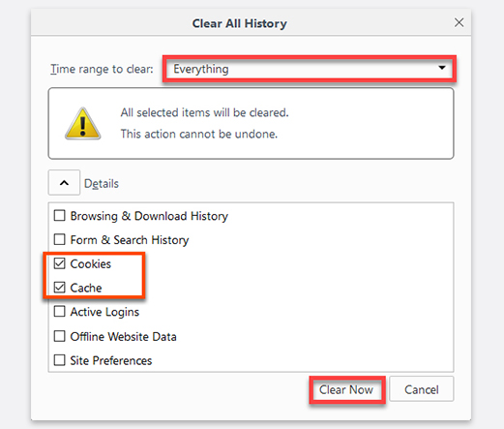
Task: Click the "Time range to clear" label
Action: click(102, 69)
